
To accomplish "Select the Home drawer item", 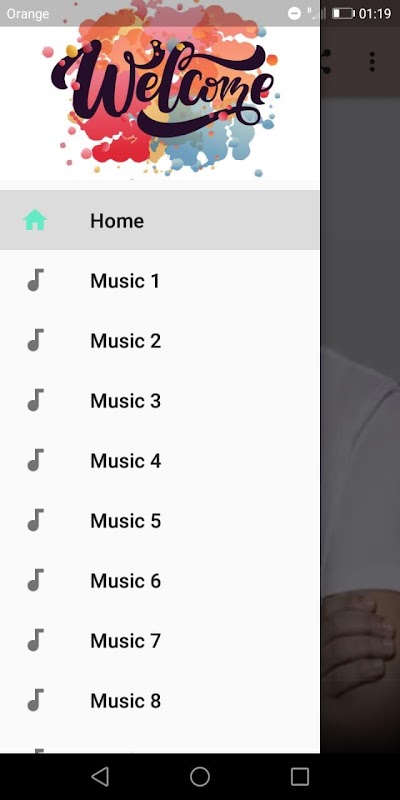I will (160, 220).
